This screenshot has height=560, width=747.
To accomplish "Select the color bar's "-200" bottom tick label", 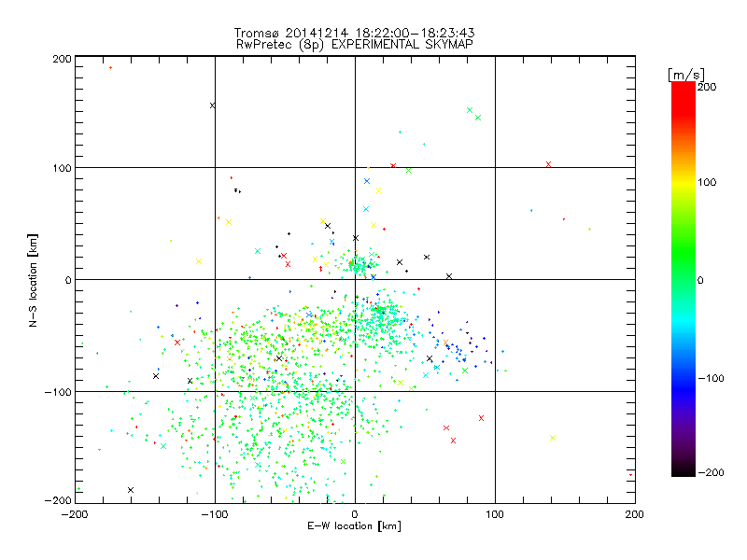I will 712,473.
